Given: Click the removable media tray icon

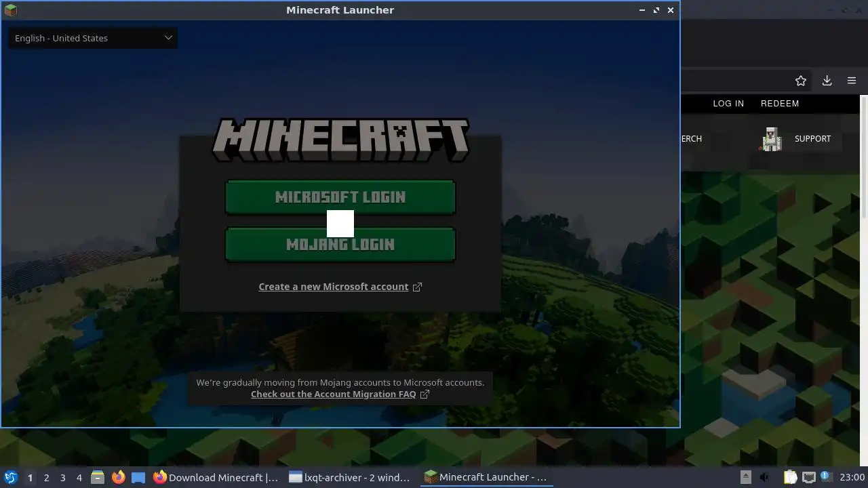Looking at the screenshot, I should coord(745,477).
